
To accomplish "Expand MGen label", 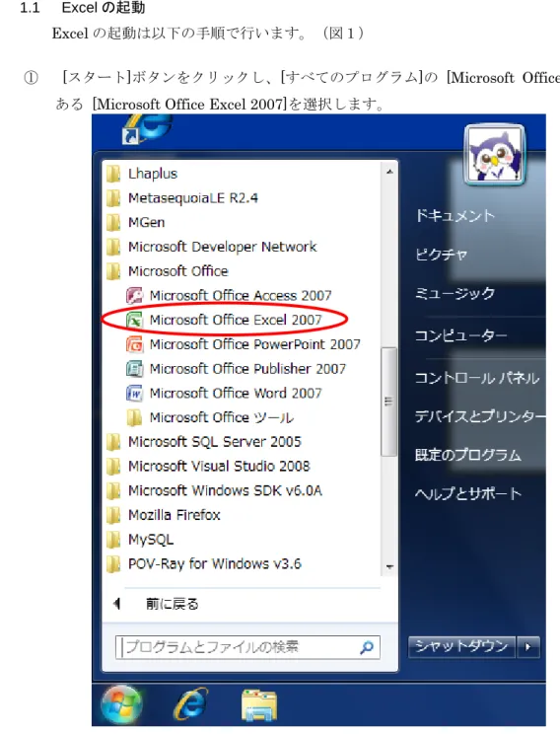I will click(x=146, y=223).
